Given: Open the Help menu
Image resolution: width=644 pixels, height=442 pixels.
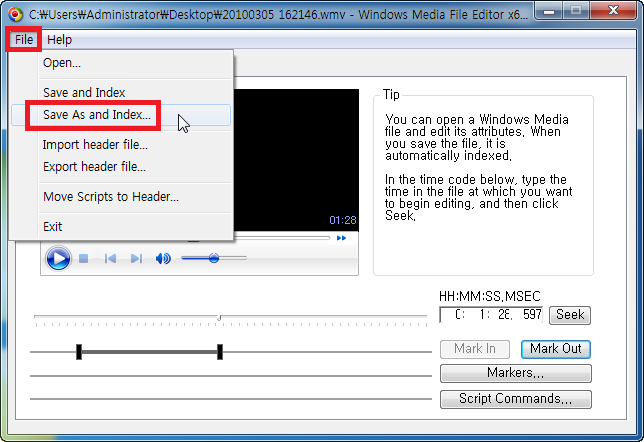Looking at the screenshot, I should click(x=60, y=39).
